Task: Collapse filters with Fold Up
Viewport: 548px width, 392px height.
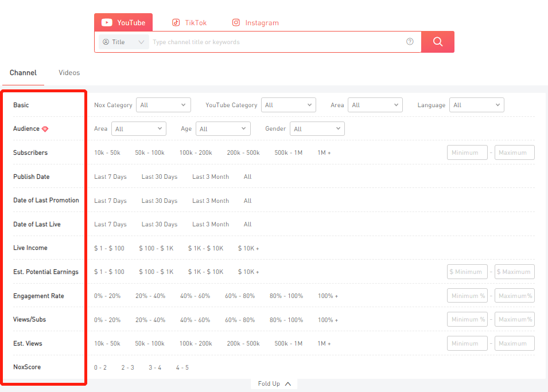Action: tap(274, 384)
